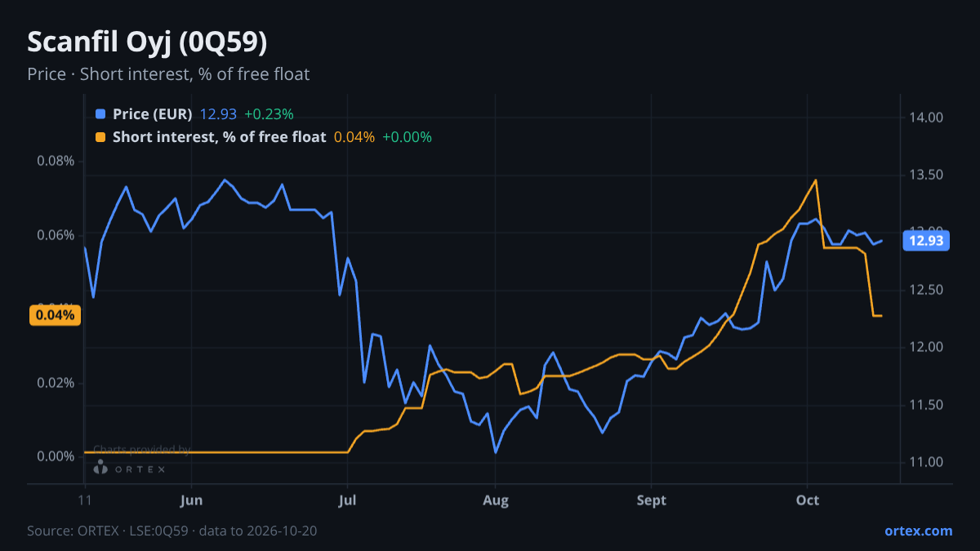Click the 'Oct' x-axis label

pyautogui.click(x=808, y=500)
